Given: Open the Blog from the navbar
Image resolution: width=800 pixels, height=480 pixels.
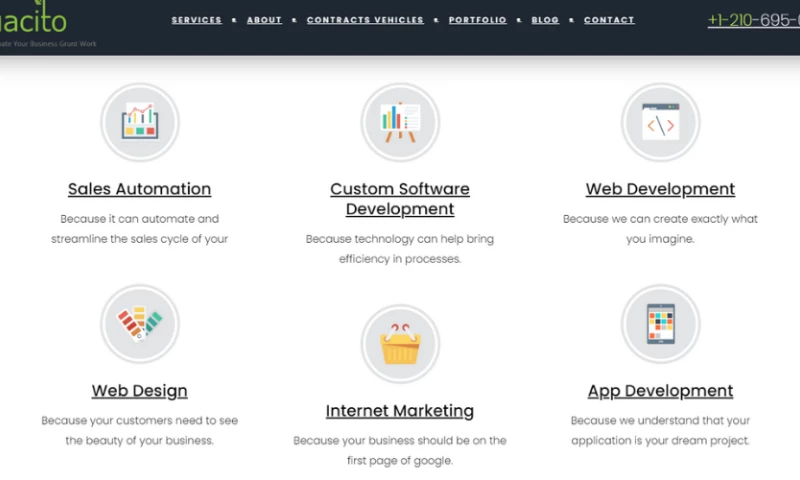Looking at the screenshot, I should point(545,20).
